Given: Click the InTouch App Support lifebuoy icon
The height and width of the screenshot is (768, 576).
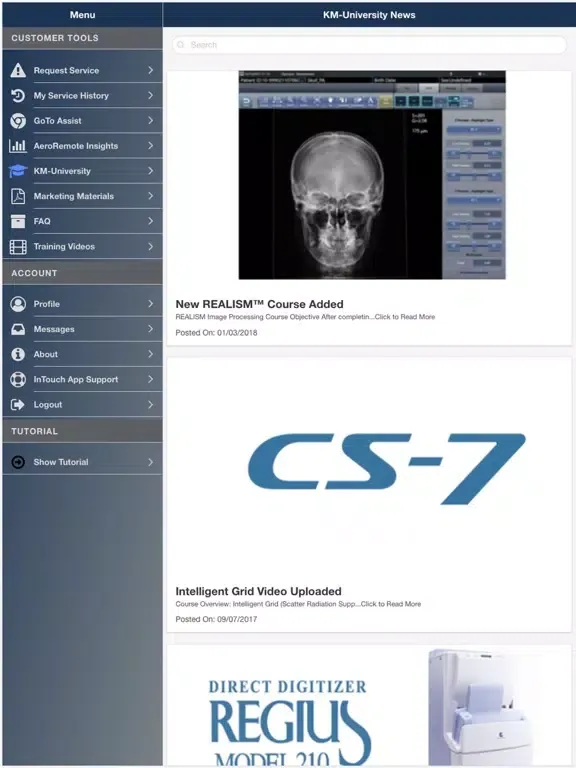Looking at the screenshot, I should tap(18, 380).
